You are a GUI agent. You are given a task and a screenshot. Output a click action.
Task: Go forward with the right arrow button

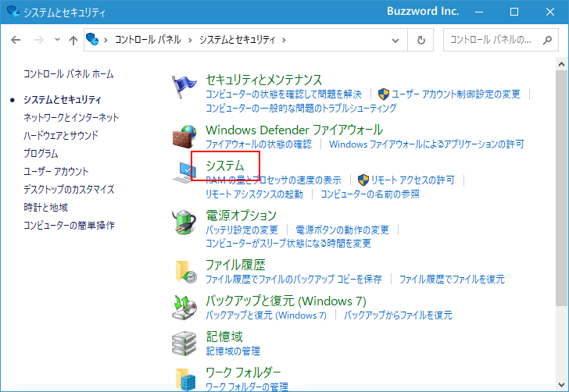[39, 40]
